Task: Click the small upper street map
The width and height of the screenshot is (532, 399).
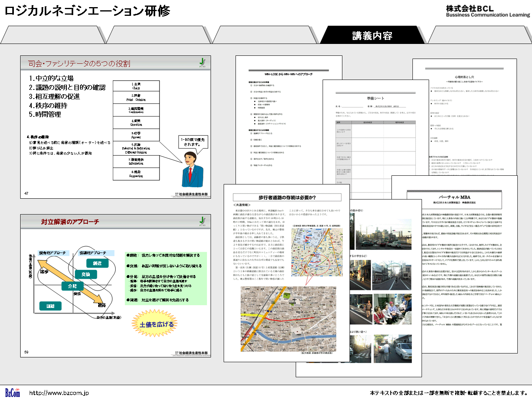Action: [x=317, y=252]
